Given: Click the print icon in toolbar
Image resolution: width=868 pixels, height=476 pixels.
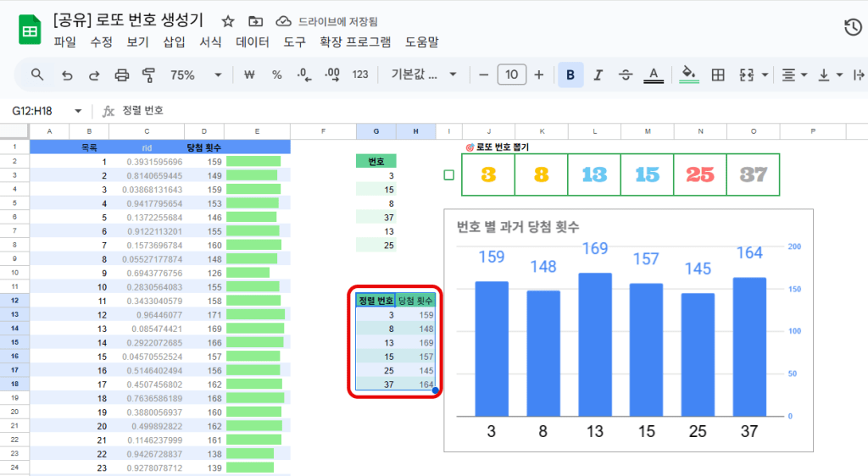Looking at the screenshot, I should coord(121,75).
